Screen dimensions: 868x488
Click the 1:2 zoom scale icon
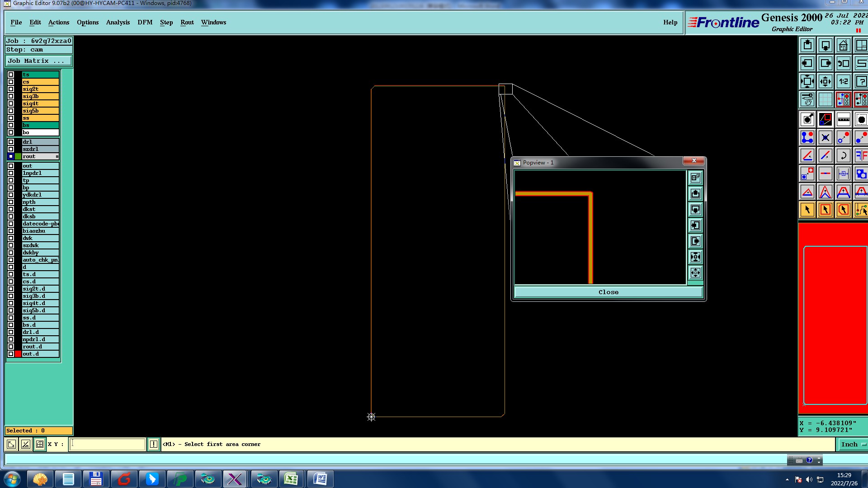click(843, 82)
